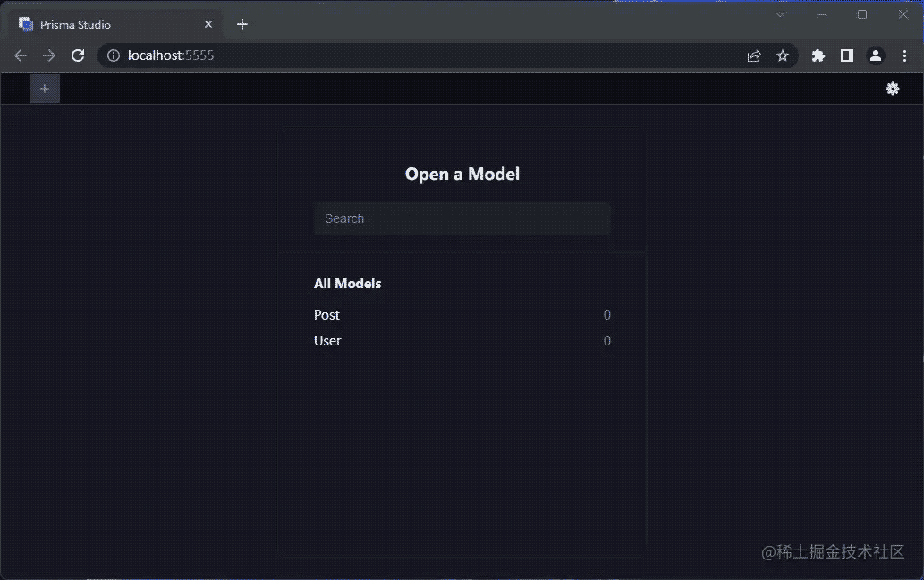Open a new browser tab
The height and width of the screenshot is (580, 924).
click(242, 24)
